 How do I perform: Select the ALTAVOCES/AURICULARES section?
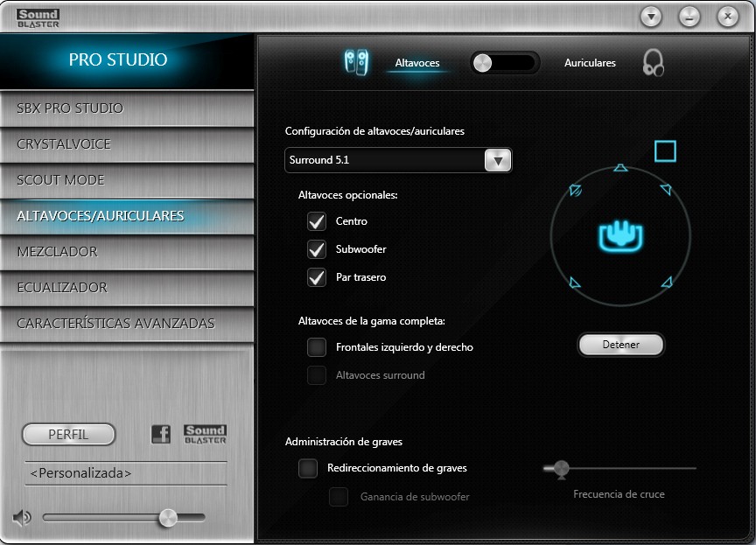tap(127, 216)
